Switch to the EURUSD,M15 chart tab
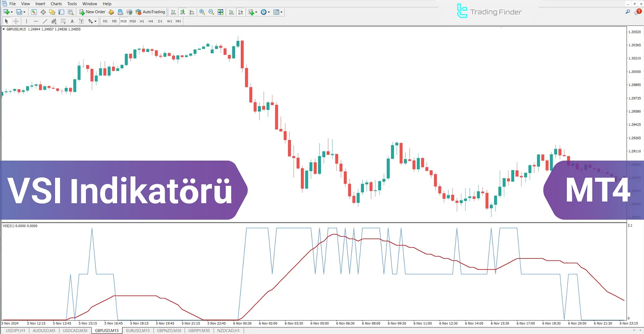Viewport: 644px width, 334px height. pos(138,330)
